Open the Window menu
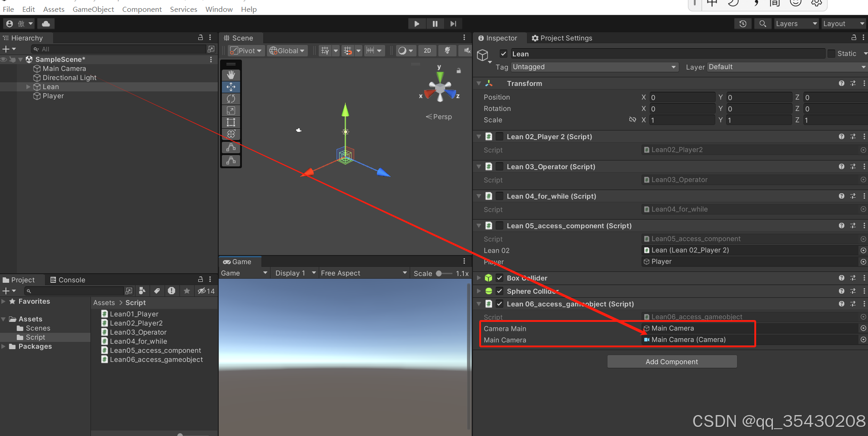The height and width of the screenshot is (436, 868). 219,9
